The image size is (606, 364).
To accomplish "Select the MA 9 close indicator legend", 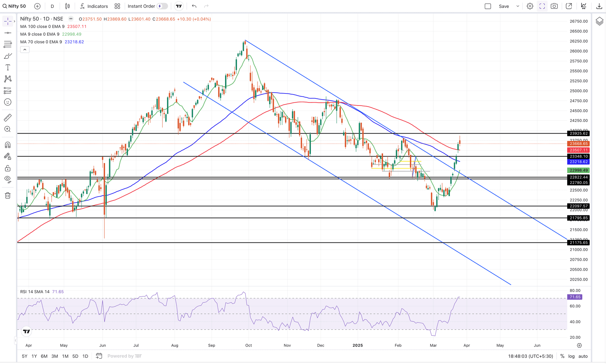I will tap(40, 34).
